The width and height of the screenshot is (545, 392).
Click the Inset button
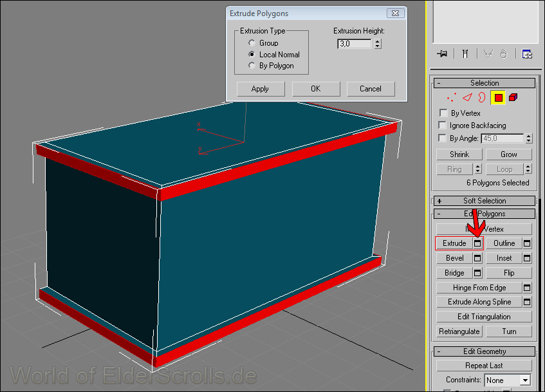click(x=504, y=258)
